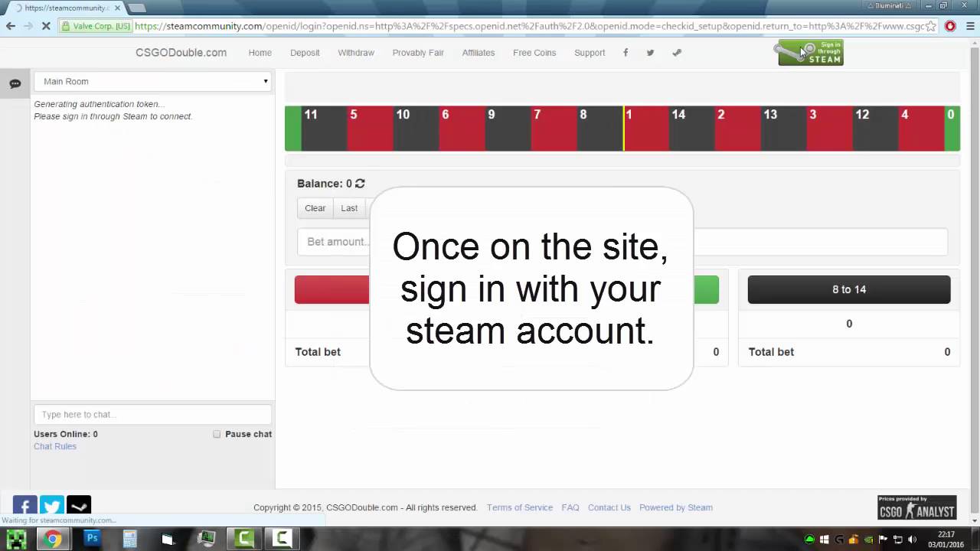Open the Free Coins page
The height and width of the screenshot is (551, 980).
(x=534, y=53)
